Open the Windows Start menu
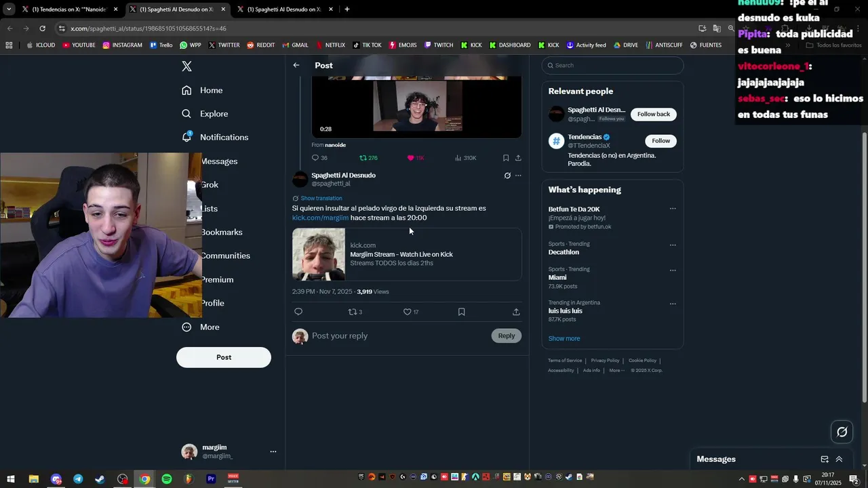The height and width of the screenshot is (488, 868). 11,479
